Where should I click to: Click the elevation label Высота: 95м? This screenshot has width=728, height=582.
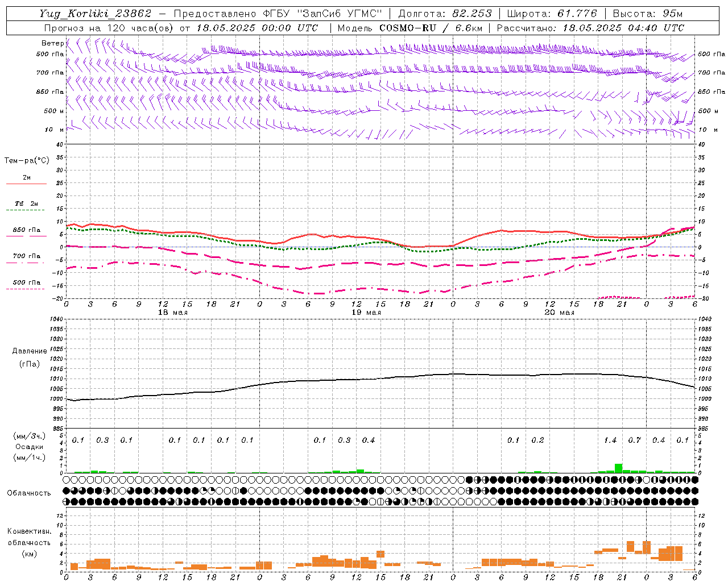coord(648,14)
